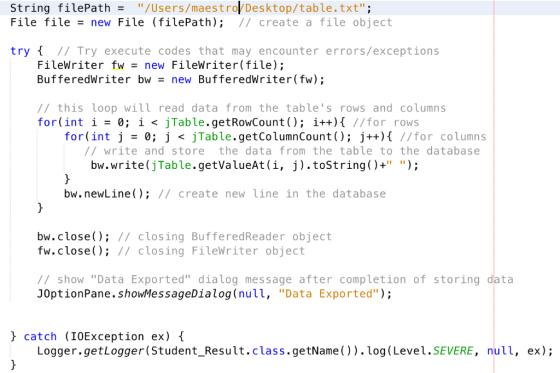
Task: Click the "//for rows" comment
Action: pos(386,122)
